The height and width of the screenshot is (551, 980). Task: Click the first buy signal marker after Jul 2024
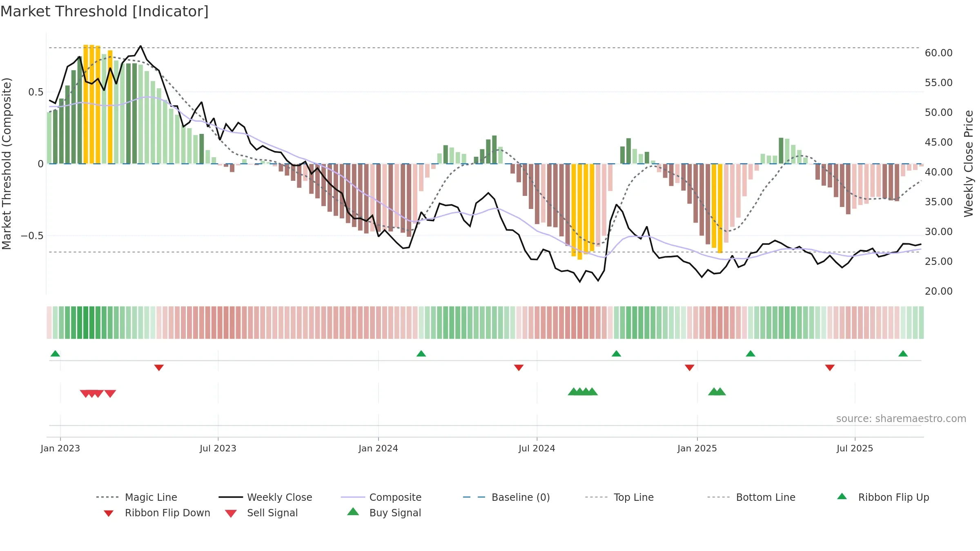(x=573, y=391)
